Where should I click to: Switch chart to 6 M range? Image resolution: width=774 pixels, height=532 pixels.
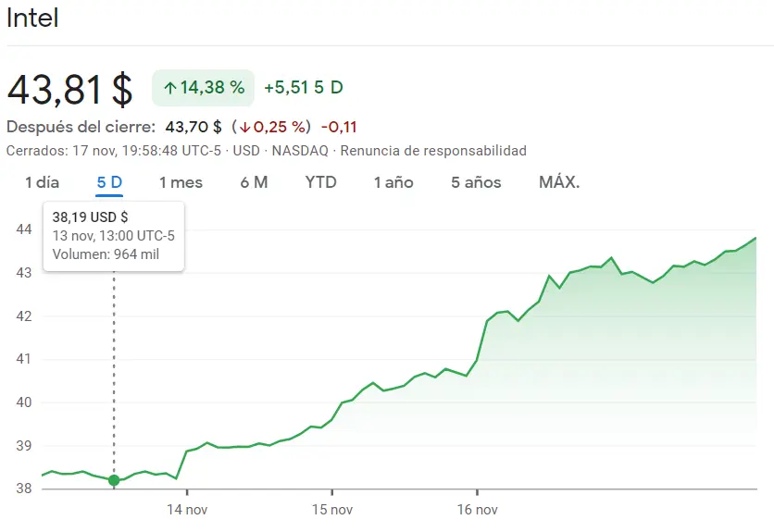(254, 182)
